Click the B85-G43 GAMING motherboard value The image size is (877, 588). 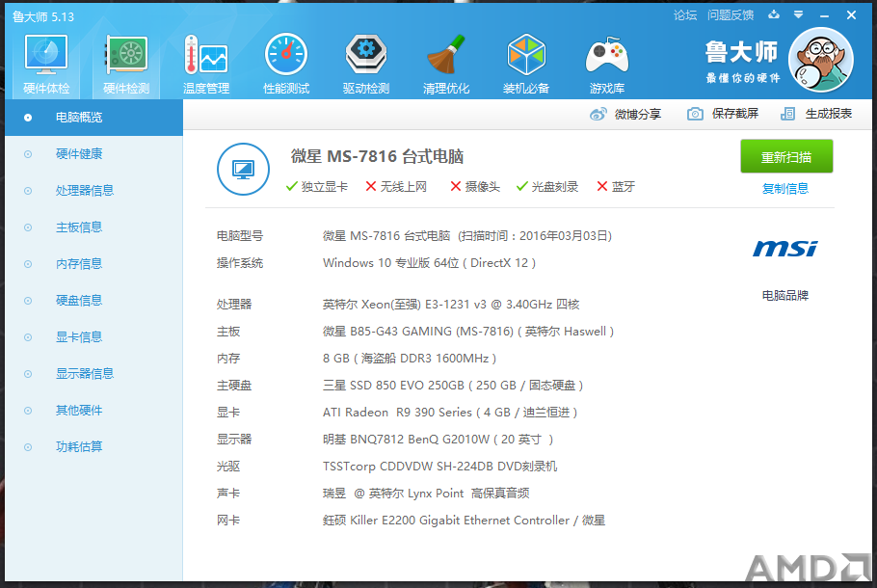[468, 332]
